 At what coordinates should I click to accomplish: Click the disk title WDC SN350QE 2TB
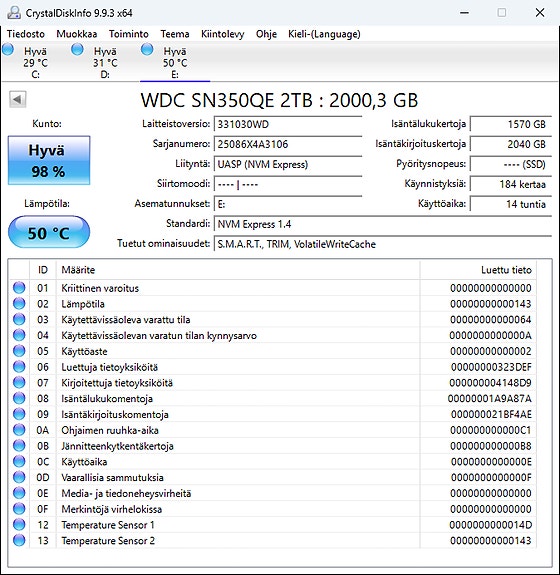coord(279,100)
